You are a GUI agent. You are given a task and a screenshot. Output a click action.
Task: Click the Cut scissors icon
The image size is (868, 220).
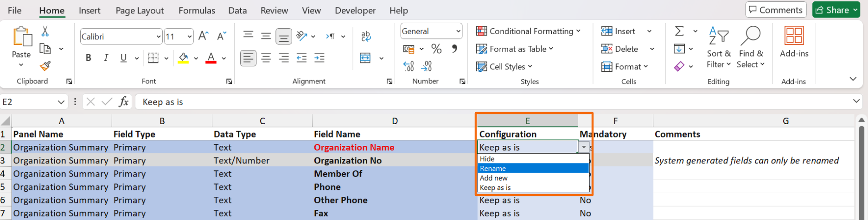coord(45,31)
